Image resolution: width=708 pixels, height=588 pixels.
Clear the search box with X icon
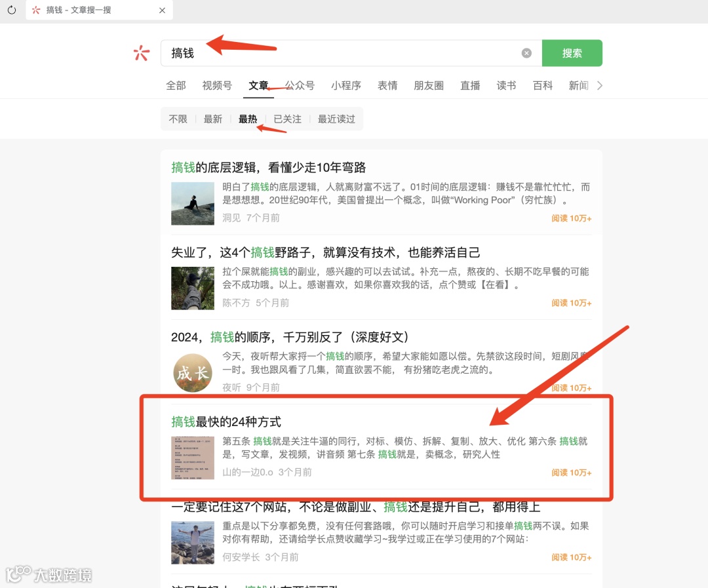click(x=526, y=53)
